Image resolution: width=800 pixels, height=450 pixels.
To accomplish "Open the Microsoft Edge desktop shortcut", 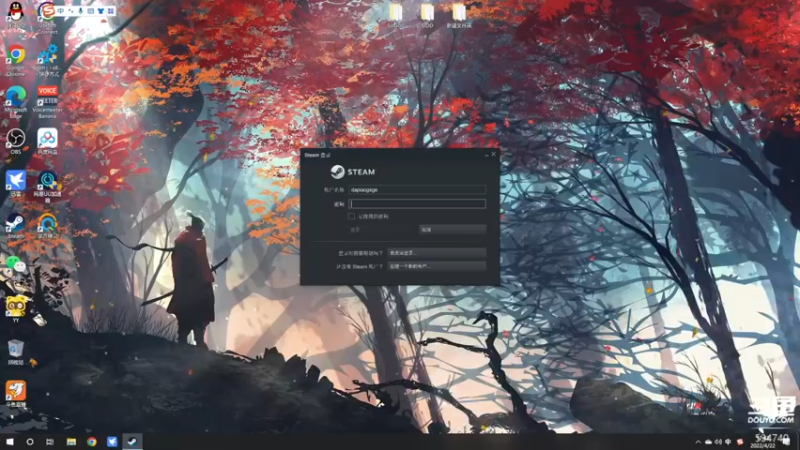I will 16,97.
